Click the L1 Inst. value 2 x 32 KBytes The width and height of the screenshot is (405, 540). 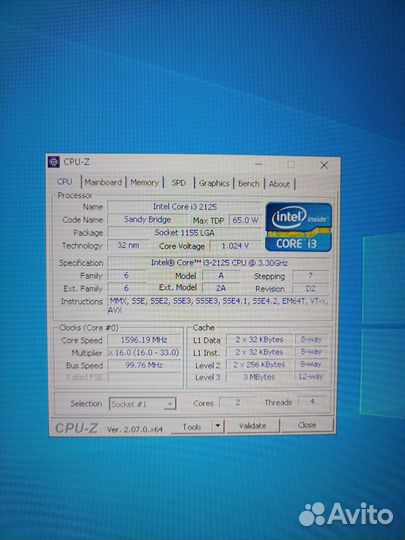pyautogui.click(x=259, y=352)
